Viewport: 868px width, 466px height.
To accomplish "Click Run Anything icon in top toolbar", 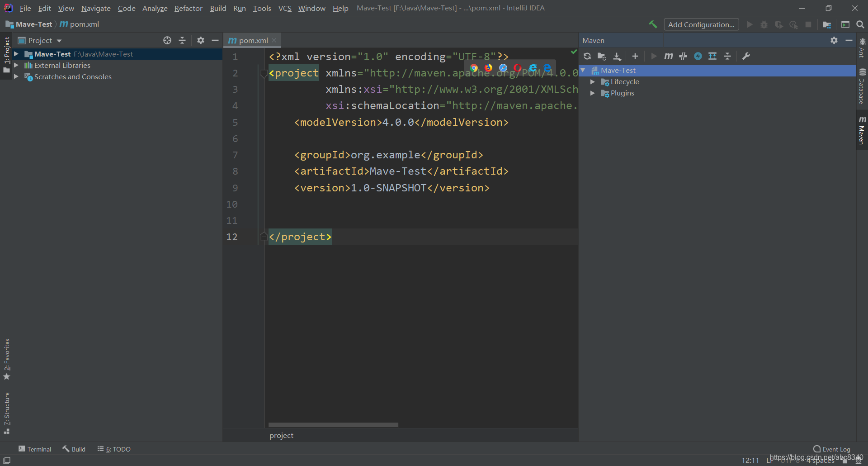I will point(845,24).
